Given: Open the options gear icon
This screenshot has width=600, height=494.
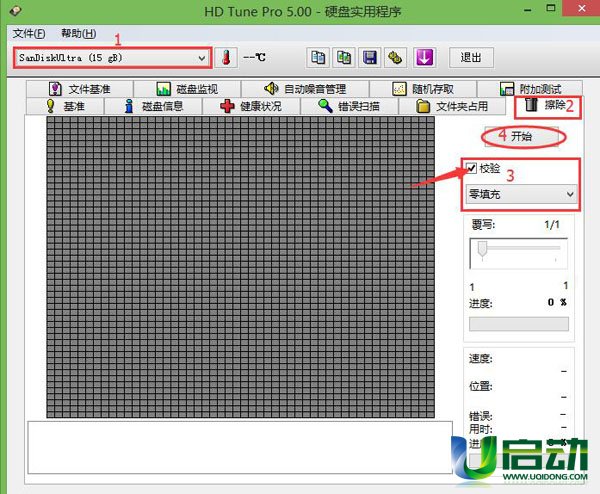Looking at the screenshot, I should point(395,58).
